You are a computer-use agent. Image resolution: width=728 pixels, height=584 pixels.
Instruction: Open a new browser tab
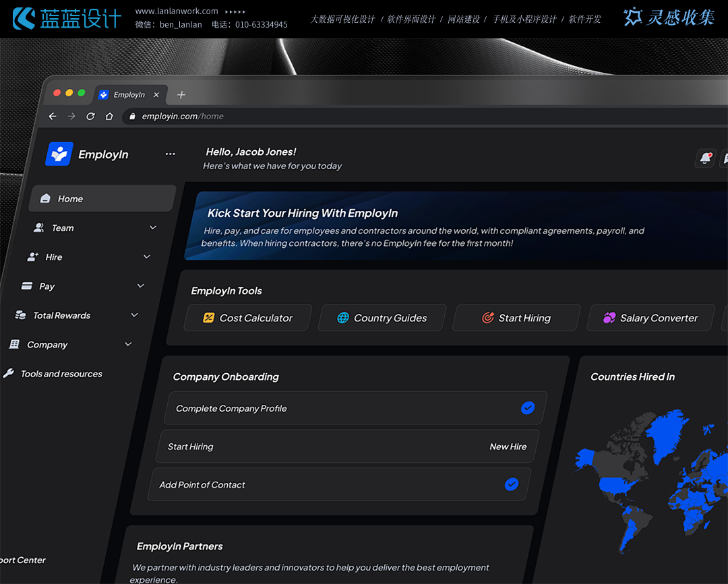pos(181,95)
